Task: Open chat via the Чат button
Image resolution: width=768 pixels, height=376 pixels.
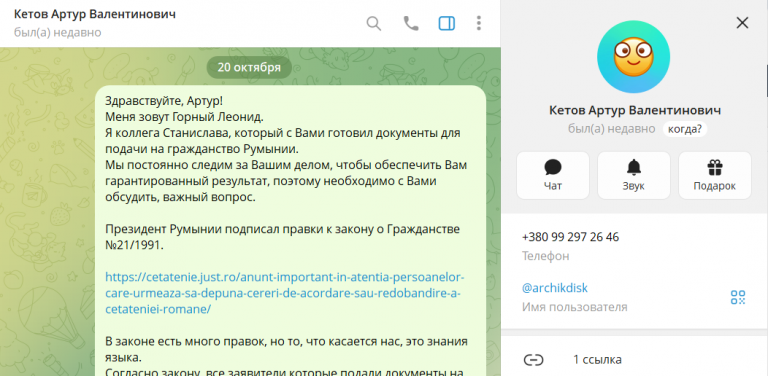Action: tap(552, 175)
